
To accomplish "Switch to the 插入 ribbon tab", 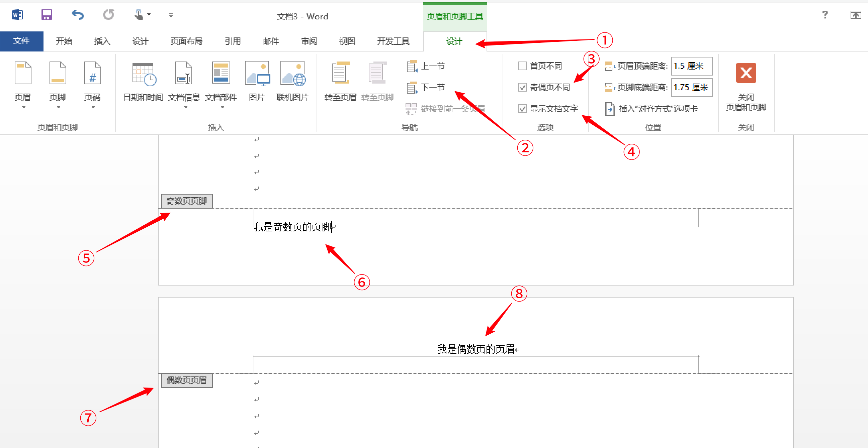I will click(102, 41).
